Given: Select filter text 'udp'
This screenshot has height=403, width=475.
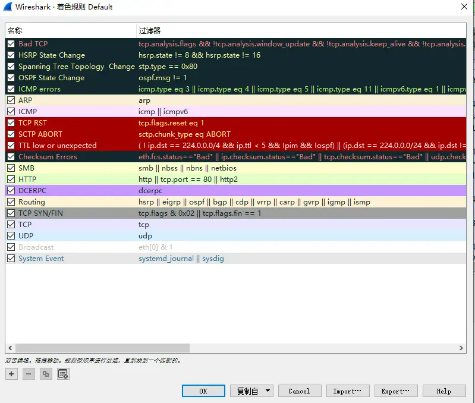Looking at the screenshot, I should (x=145, y=236).
